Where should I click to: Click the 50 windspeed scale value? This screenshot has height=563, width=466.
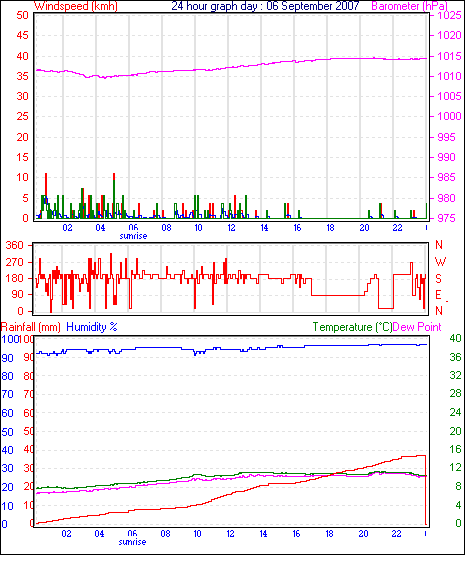tap(22, 15)
